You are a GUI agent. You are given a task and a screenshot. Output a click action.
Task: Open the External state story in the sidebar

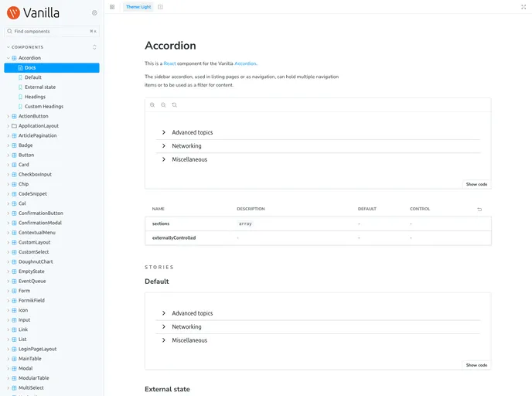(x=40, y=87)
